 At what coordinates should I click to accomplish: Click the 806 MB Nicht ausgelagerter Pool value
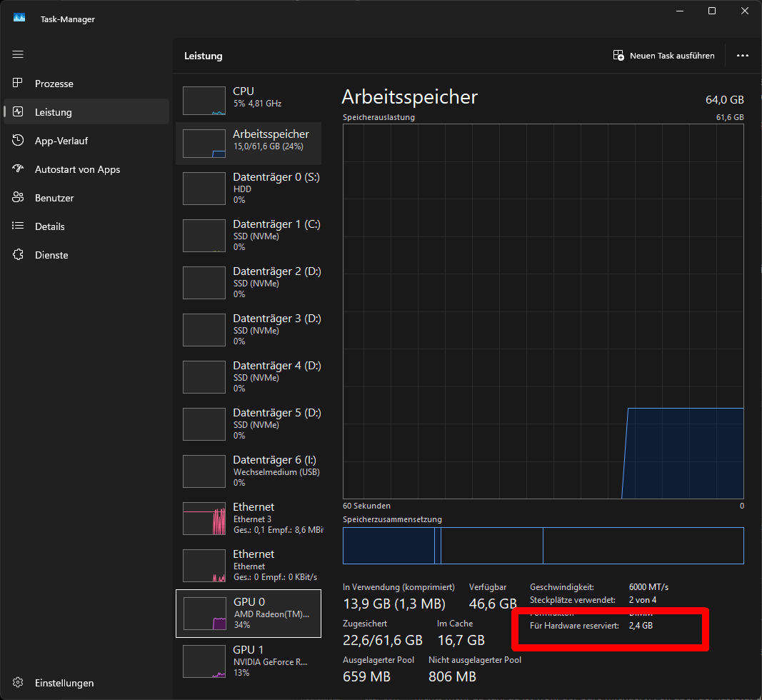pyautogui.click(x=452, y=676)
